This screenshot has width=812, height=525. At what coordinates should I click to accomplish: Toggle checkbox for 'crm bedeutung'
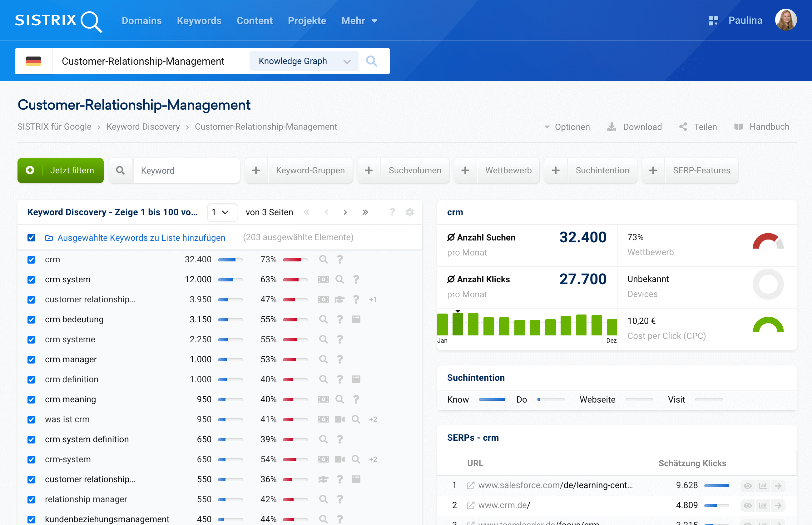pos(31,319)
